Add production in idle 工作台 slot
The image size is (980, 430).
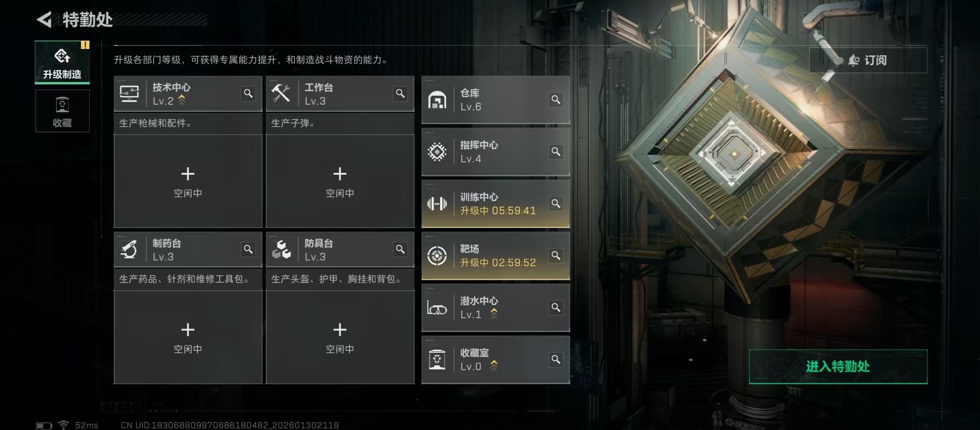340,181
